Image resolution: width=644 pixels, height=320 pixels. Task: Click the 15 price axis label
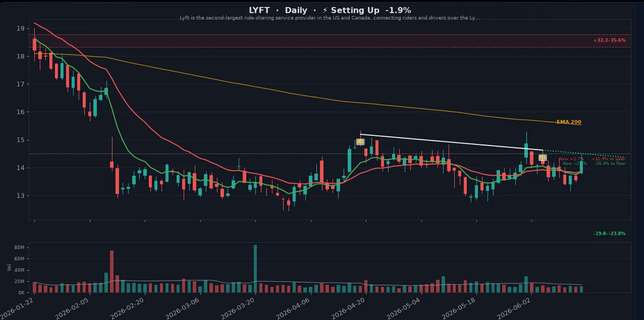[20, 140]
